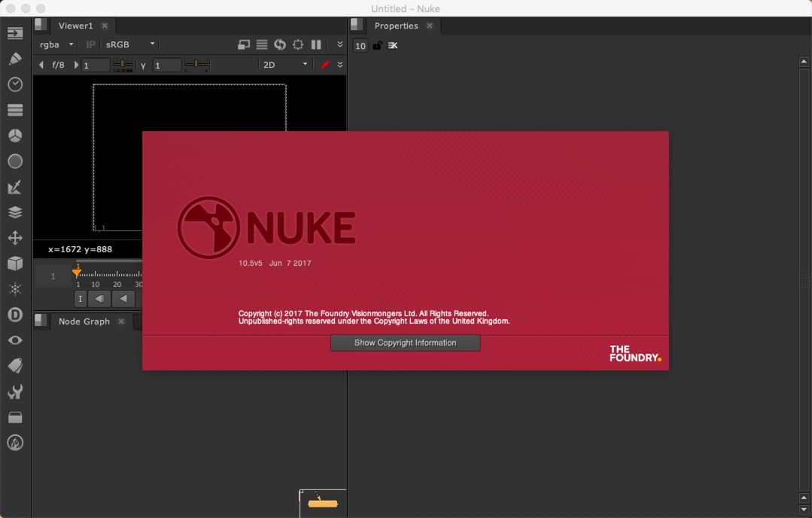Open Viewer1 pane content menu icon
Viewport: 812px width, 518px height.
41,25
